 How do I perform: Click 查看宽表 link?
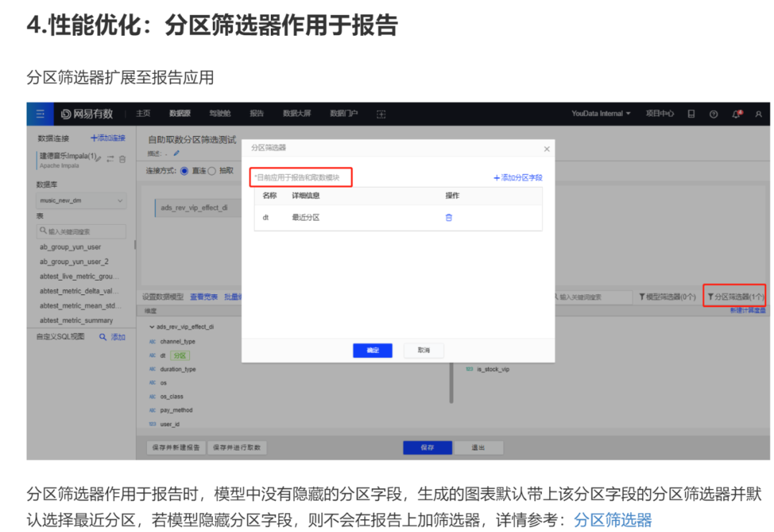pyautogui.click(x=204, y=297)
